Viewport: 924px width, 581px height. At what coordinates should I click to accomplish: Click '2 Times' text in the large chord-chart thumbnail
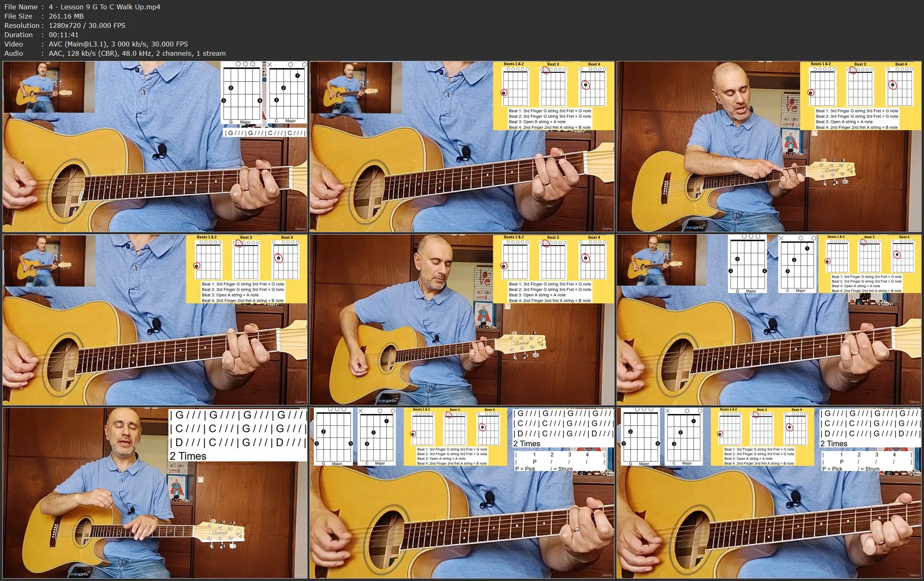(188, 456)
